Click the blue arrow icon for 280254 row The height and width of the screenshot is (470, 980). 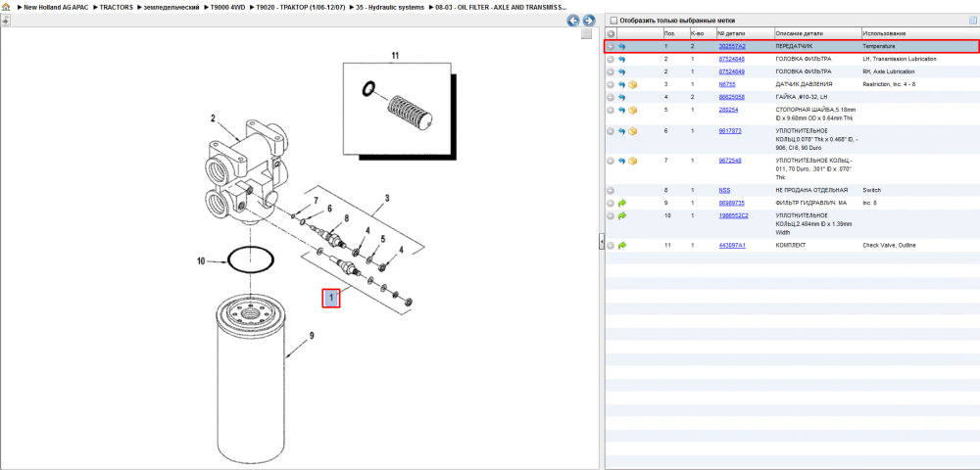622,110
